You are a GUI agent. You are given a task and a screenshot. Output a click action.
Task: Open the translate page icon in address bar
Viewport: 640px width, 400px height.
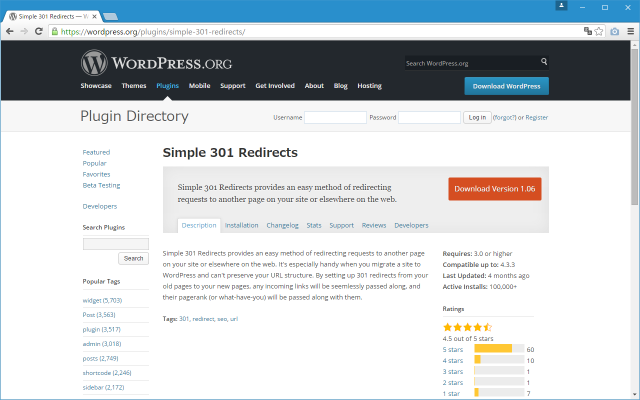588,31
